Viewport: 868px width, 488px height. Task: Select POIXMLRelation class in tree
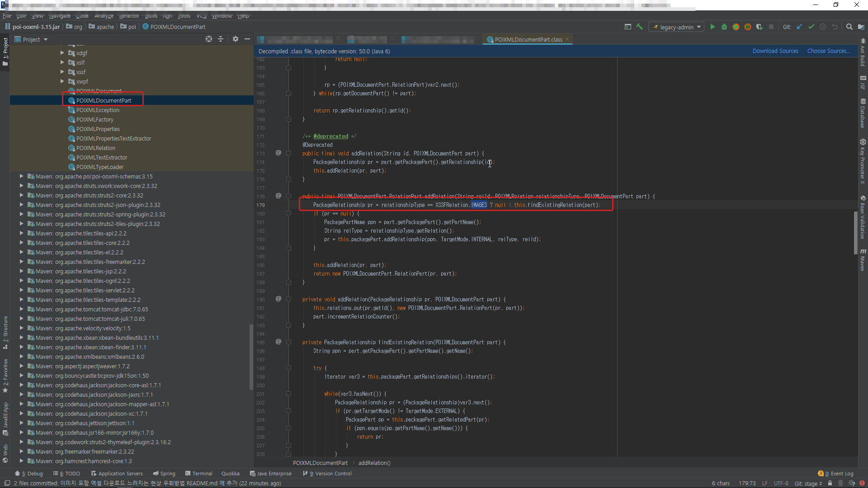(95, 148)
